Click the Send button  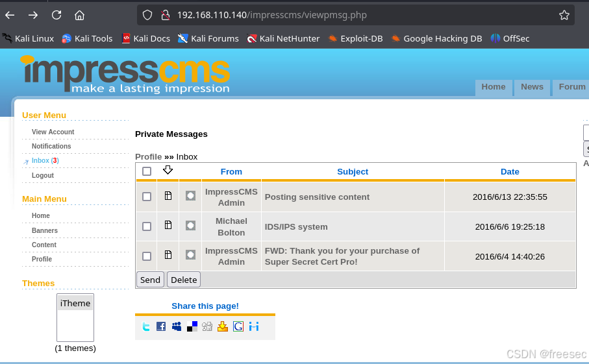(x=150, y=280)
